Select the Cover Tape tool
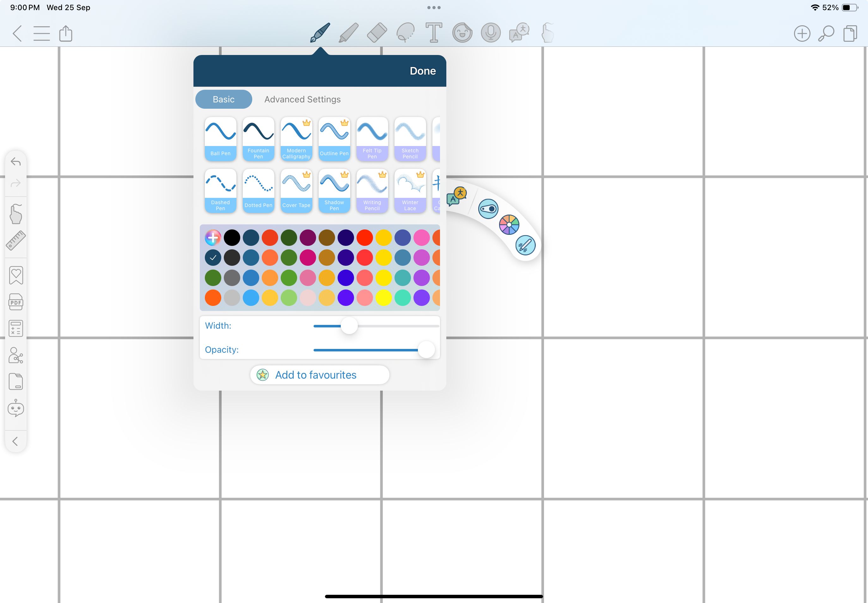 (296, 190)
